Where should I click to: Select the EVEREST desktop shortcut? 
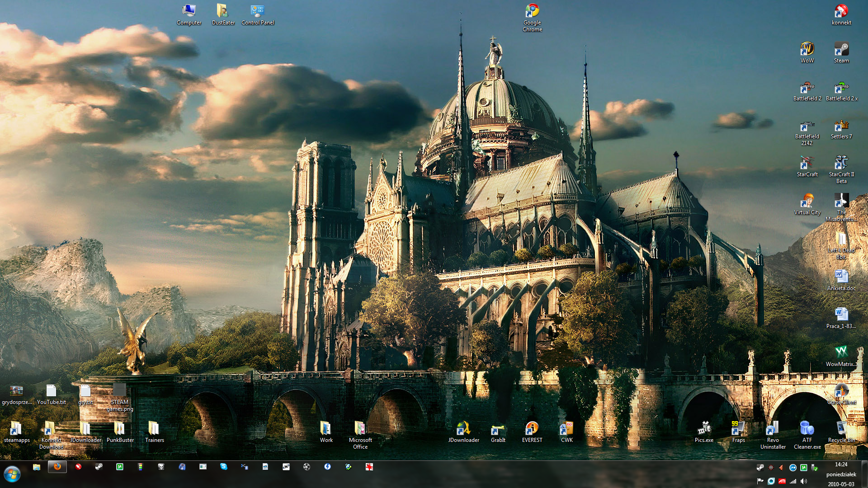pos(532,432)
